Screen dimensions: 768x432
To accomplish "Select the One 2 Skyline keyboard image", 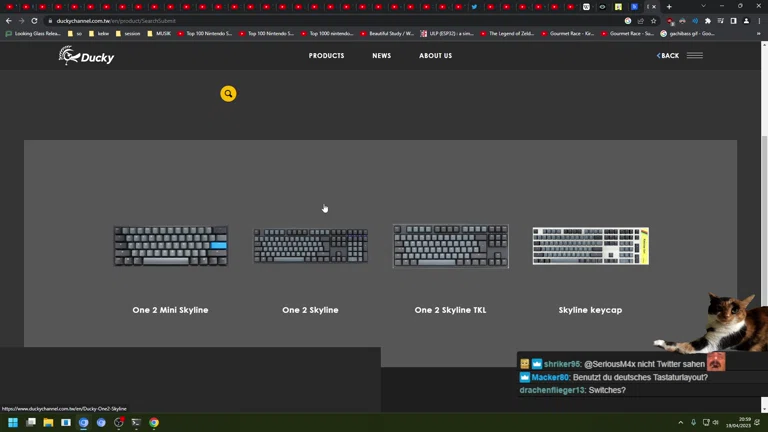I will pos(310,246).
